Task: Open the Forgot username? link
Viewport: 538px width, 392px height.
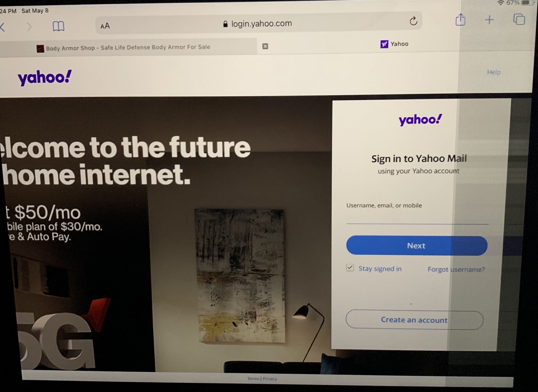Action: point(456,269)
